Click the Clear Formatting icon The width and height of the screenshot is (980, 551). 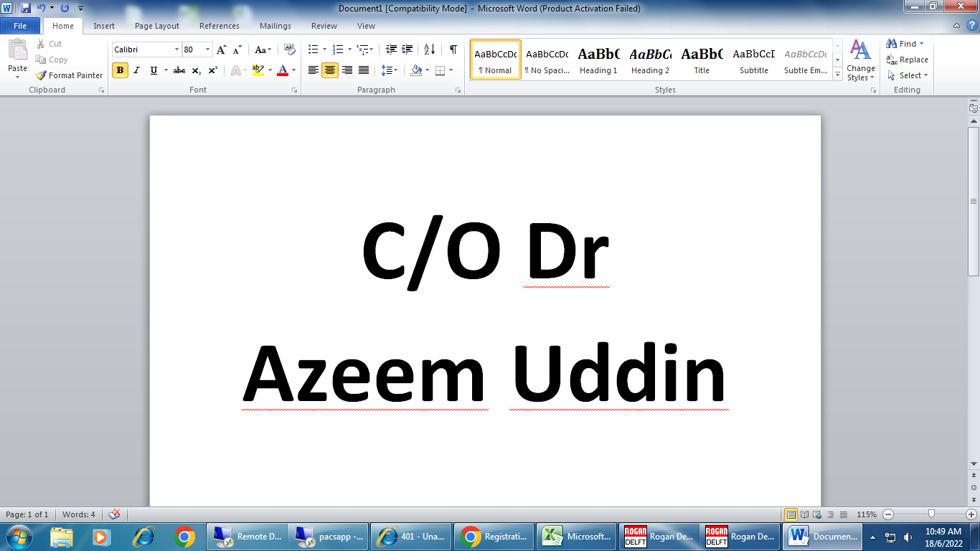point(290,50)
